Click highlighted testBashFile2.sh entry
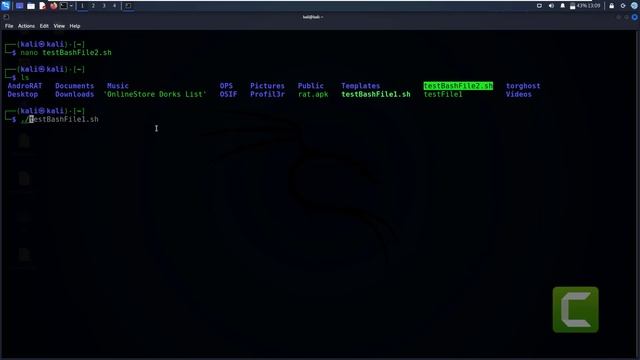 point(458,86)
